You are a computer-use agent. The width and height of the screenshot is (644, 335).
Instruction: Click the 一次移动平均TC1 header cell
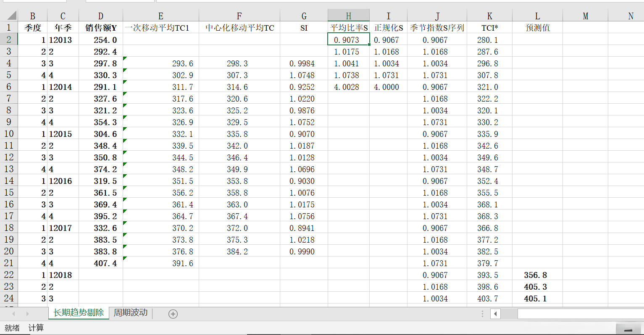[161, 28]
